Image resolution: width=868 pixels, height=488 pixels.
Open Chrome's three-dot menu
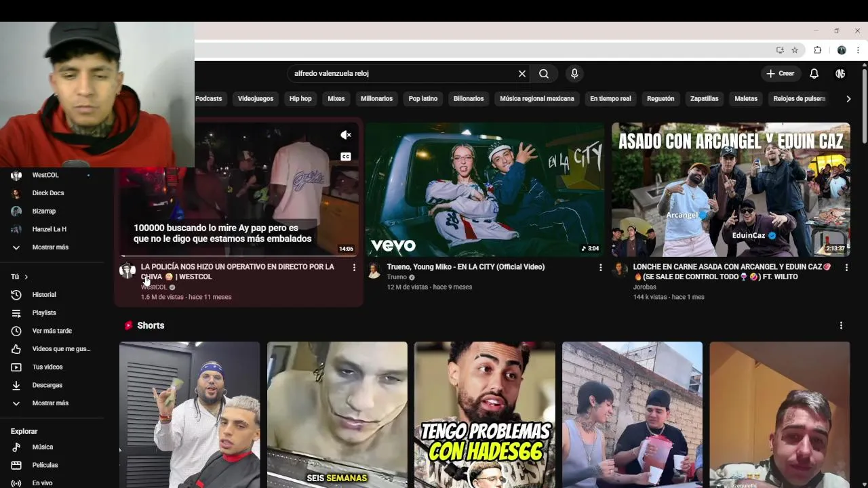pos(858,50)
